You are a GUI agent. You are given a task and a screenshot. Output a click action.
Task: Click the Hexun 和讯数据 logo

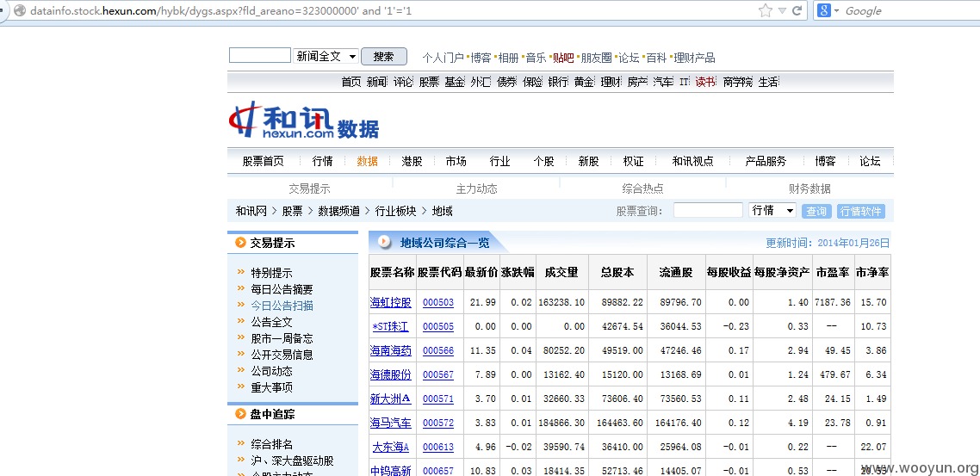point(304,120)
